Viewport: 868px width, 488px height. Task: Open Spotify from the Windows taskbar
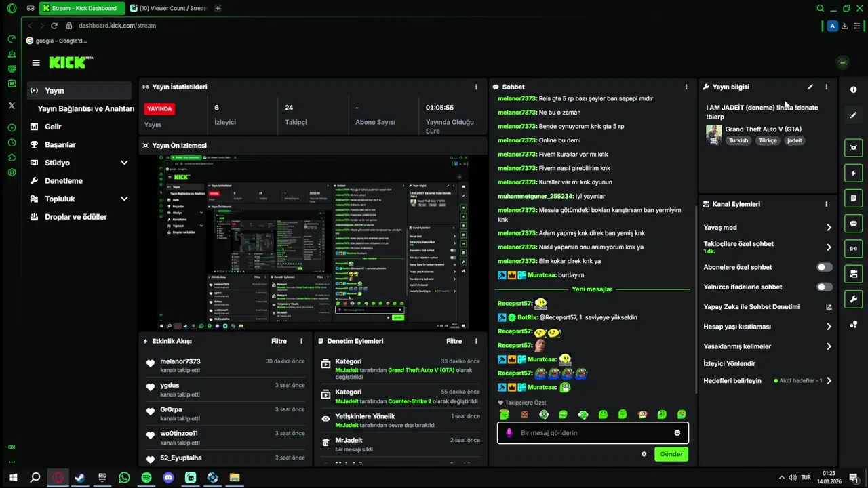146,477
